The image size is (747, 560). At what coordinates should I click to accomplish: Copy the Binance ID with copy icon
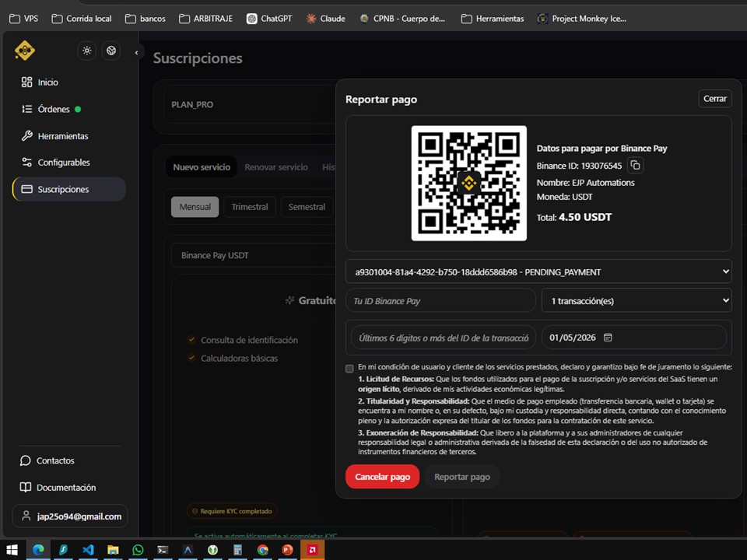pyautogui.click(x=636, y=165)
